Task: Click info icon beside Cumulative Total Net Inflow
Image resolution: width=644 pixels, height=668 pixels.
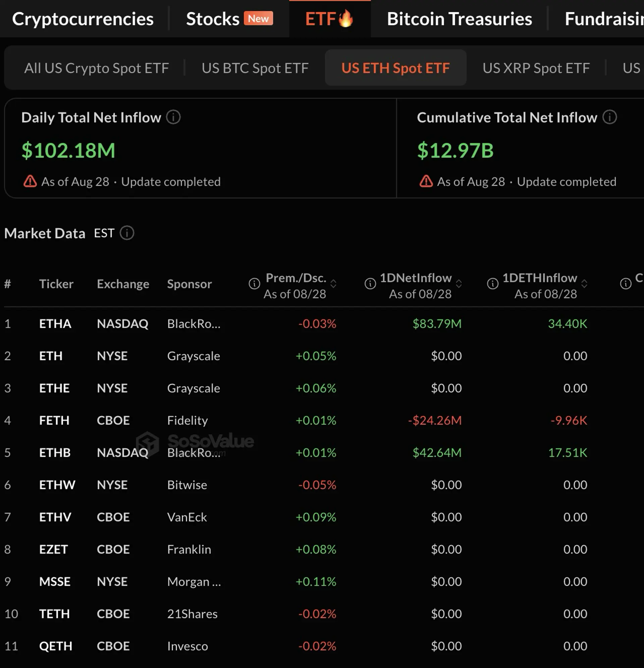Action: pos(609,117)
